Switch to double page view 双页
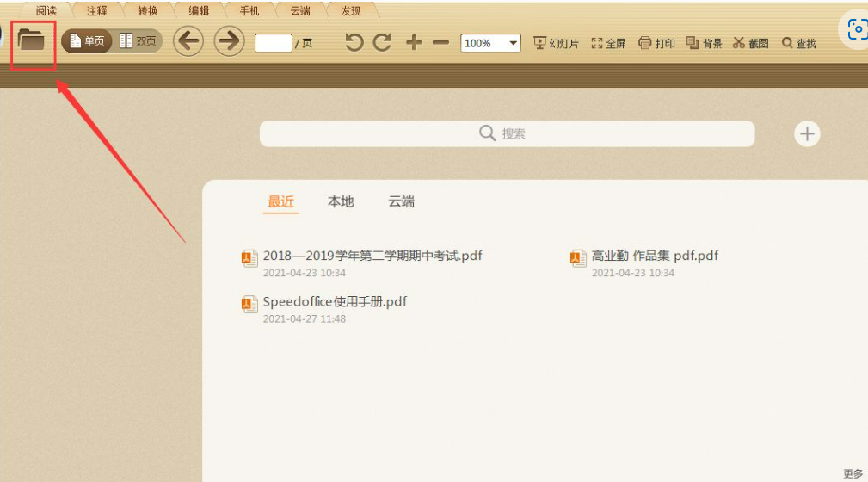The height and width of the screenshot is (482, 868). [138, 41]
